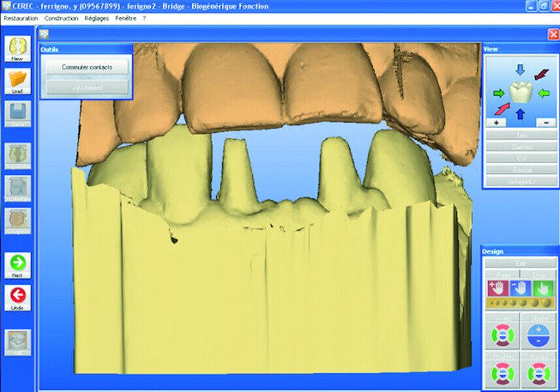Click the New restoration icon
The image size is (560, 392).
(x=17, y=48)
